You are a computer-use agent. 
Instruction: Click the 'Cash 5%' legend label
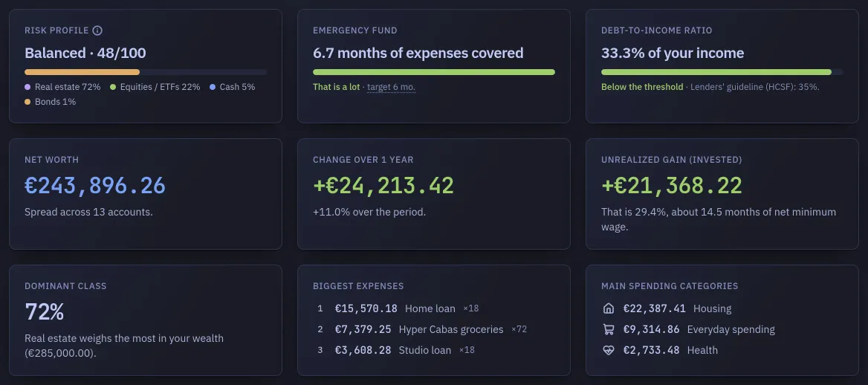(238, 87)
